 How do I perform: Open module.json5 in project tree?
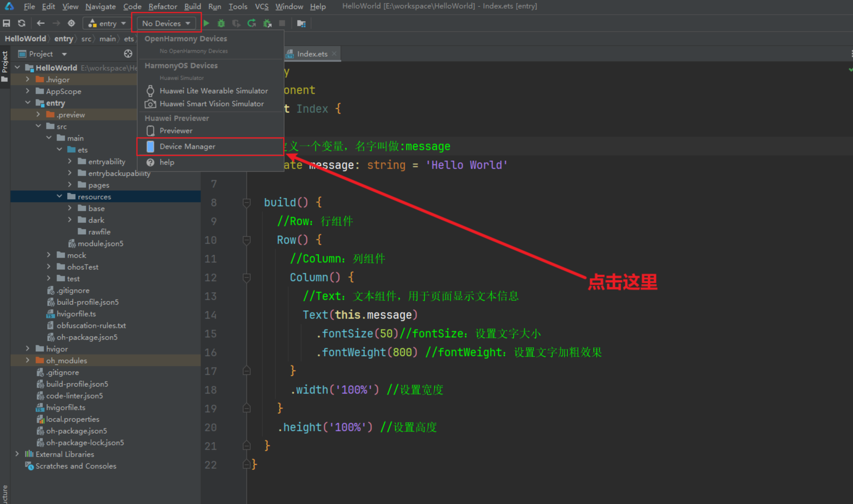pyautogui.click(x=100, y=244)
